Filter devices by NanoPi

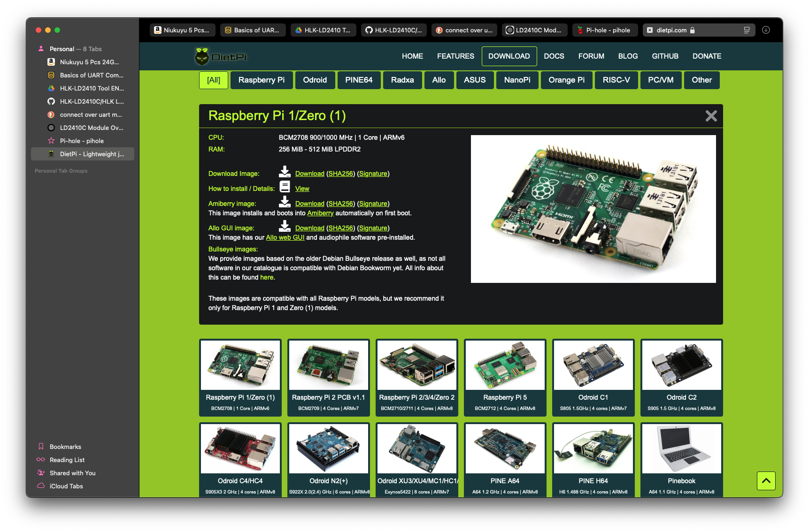click(517, 80)
